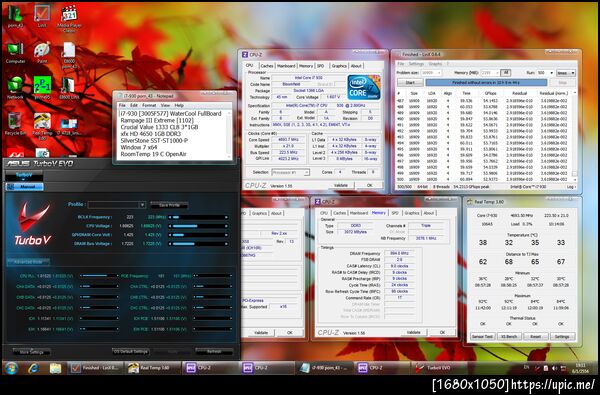Click the red TurboV logo in TurboV EVO
Screen dimensions: 600x395
[x=33, y=224]
